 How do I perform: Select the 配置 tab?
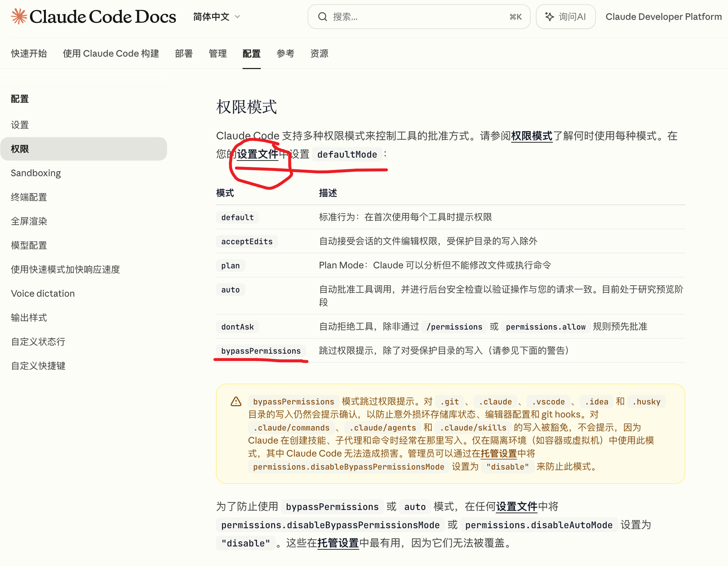tap(251, 53)
